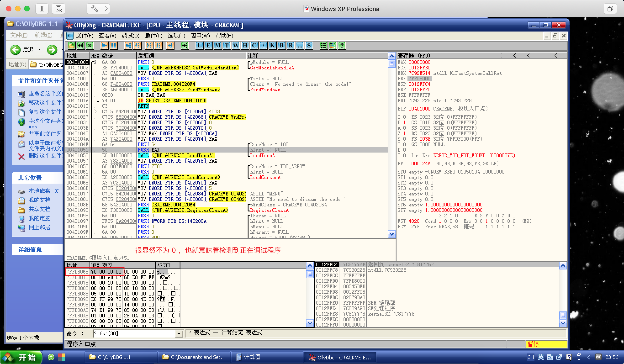Toggle VM pause button in title bar
Screen dimensions: 624x364
(x=42, y=9)
